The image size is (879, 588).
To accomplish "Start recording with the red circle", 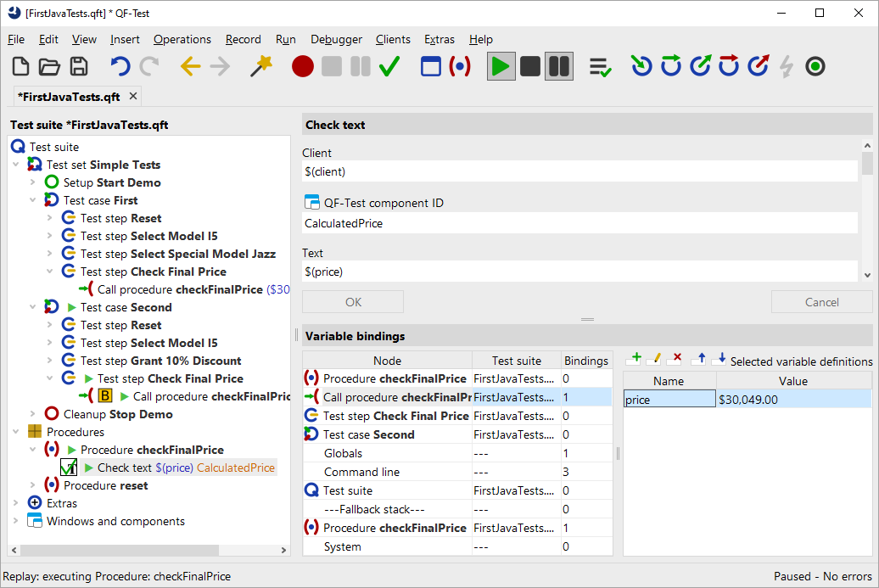I will pyautogui.click(x=303, y=66).
